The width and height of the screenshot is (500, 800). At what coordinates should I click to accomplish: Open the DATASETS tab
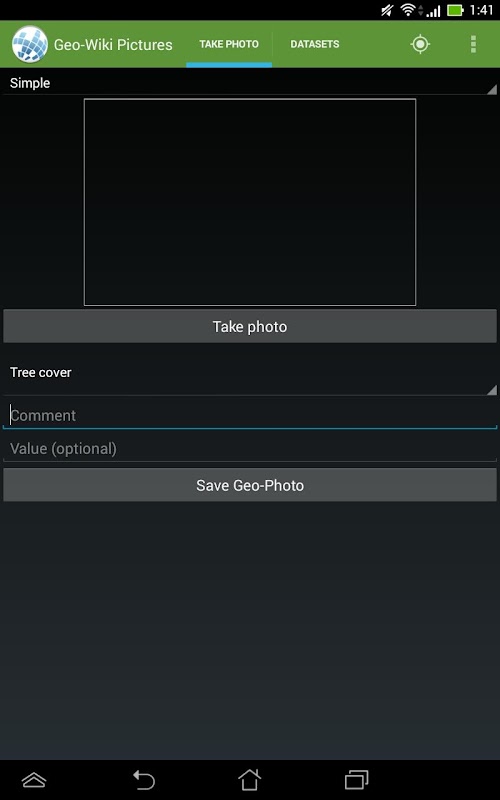(x=315, y=44)
